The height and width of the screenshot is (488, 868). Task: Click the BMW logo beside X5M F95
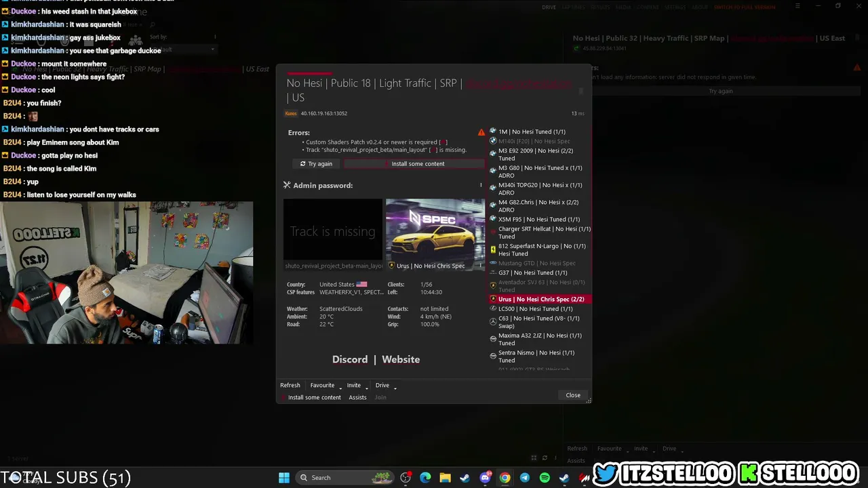tap(493, 219)
